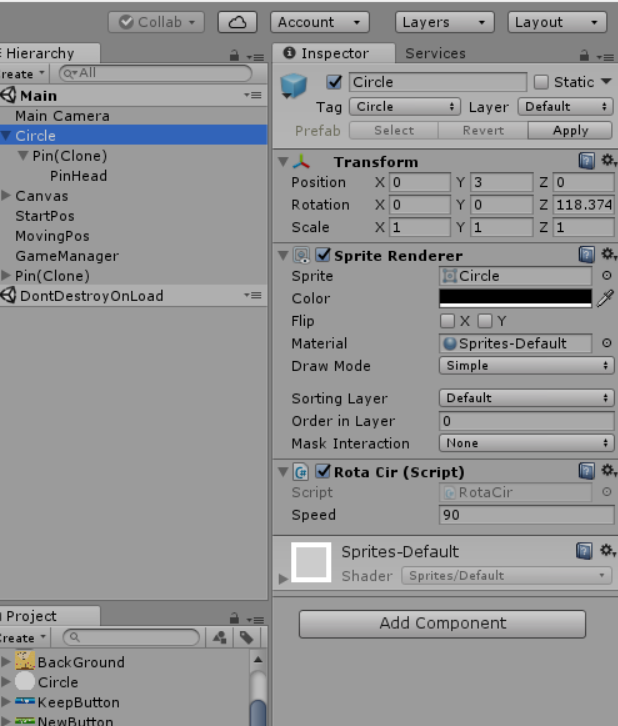618x726 pixels.
Task: Open Hierarchy Create dropdown button
Action: click(23, 74)
